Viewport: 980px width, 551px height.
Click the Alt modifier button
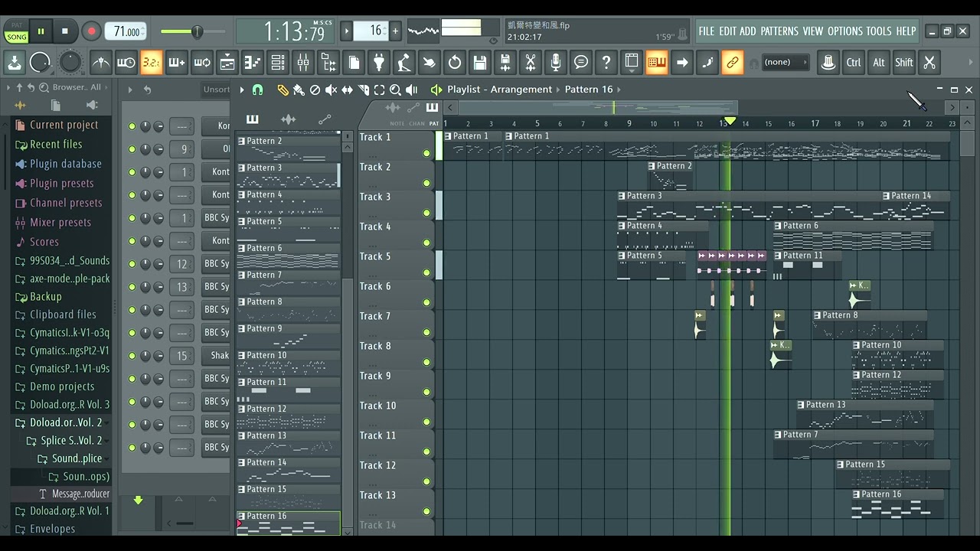point(879,62)
